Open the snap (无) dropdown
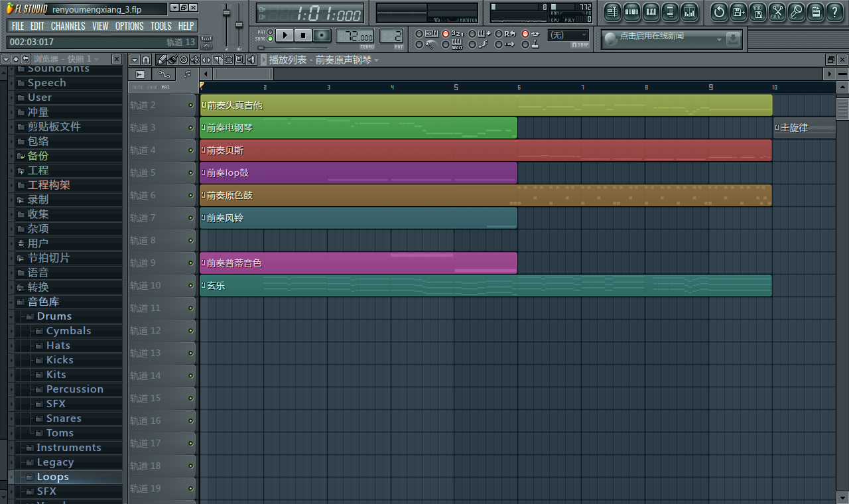 [x=568, y=35]
